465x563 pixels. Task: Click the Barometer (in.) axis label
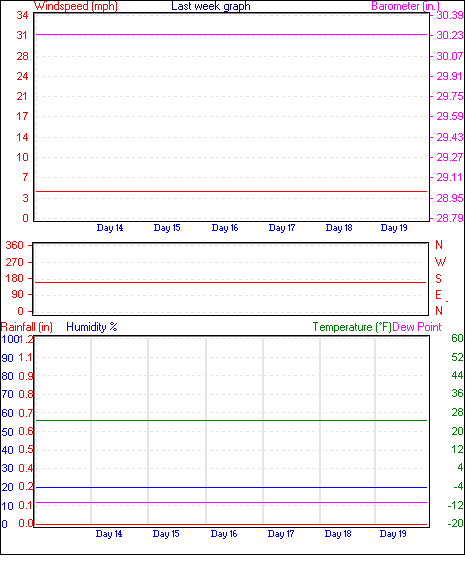pos(405,6)
